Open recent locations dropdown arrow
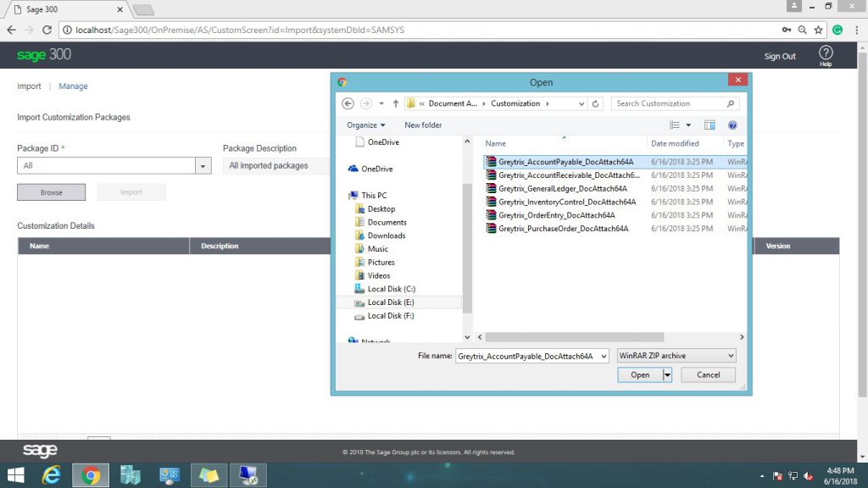 click(381, 103)
